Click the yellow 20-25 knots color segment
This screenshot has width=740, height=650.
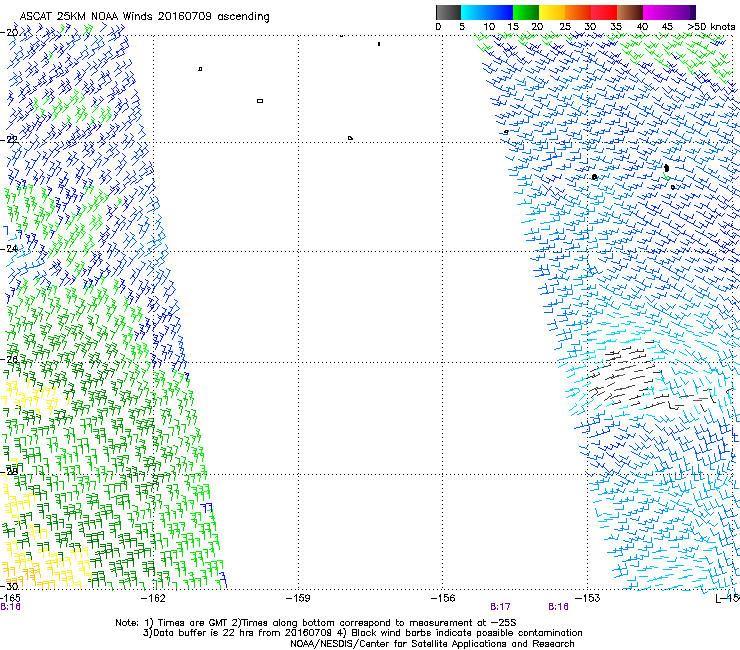click(552, 12)
